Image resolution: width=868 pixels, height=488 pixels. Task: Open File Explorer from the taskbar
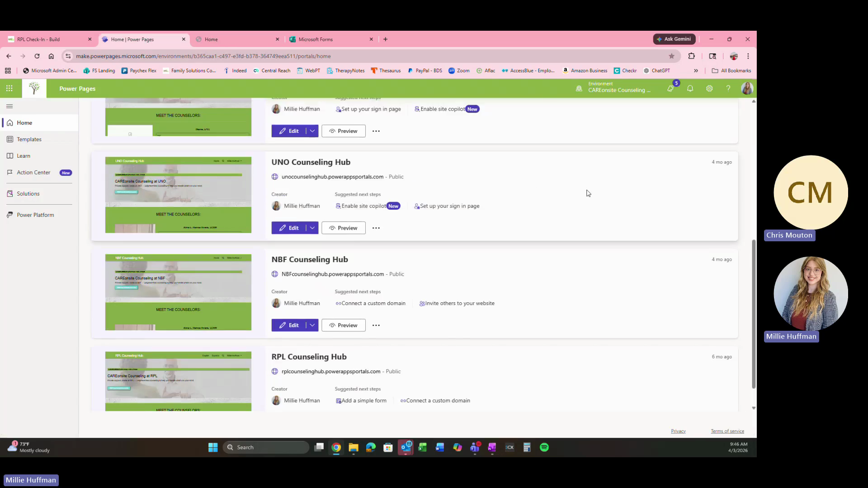click(x=354, y=447)
